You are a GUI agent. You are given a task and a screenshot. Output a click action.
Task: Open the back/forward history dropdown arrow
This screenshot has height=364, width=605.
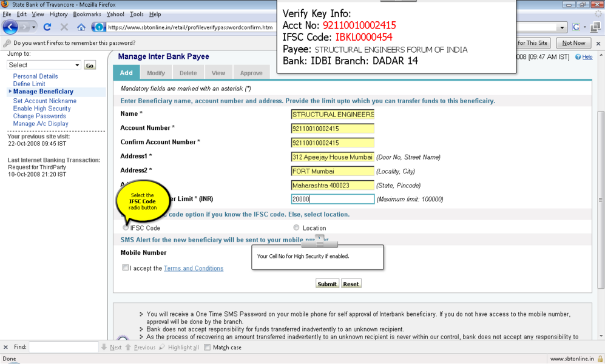34,27
